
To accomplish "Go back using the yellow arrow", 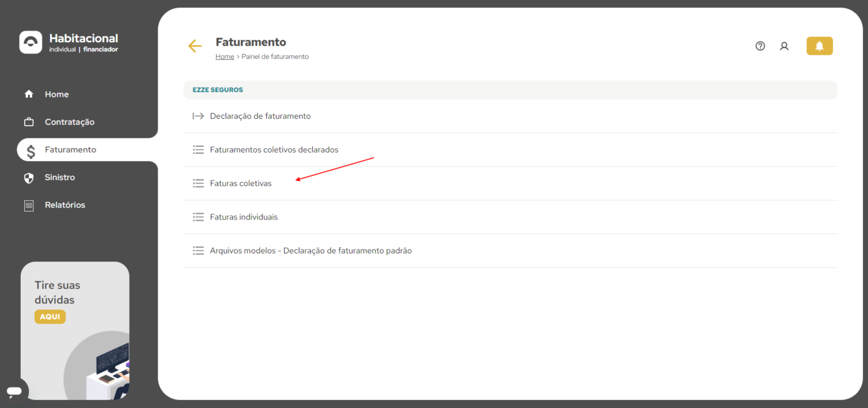I will [195, 46].
